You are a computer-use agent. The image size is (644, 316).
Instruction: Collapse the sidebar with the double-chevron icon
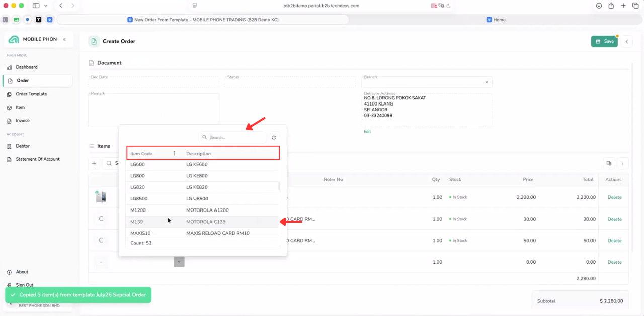64,39
